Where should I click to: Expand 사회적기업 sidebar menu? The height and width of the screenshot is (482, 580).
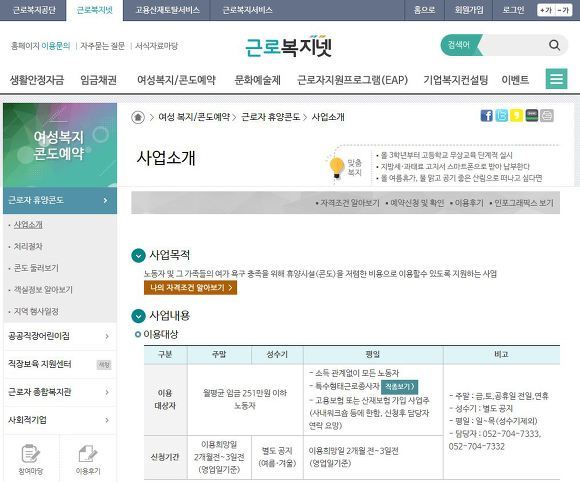60,420
